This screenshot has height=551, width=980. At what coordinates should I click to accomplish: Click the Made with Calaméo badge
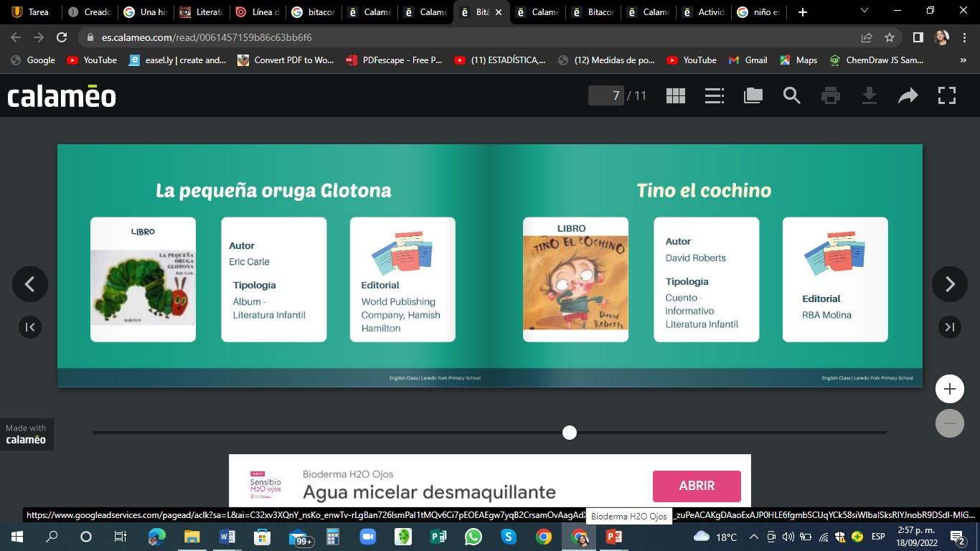click(x=26, y=434)
